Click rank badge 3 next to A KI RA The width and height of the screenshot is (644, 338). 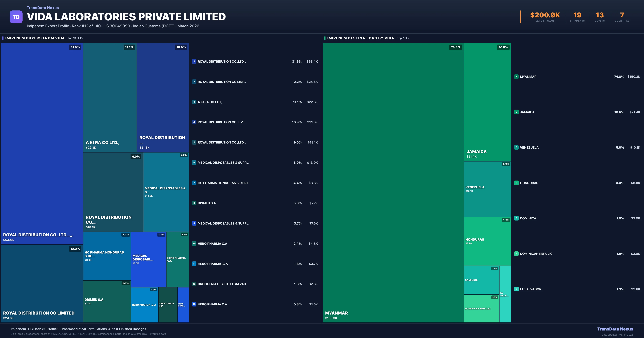tap(194, 102)
